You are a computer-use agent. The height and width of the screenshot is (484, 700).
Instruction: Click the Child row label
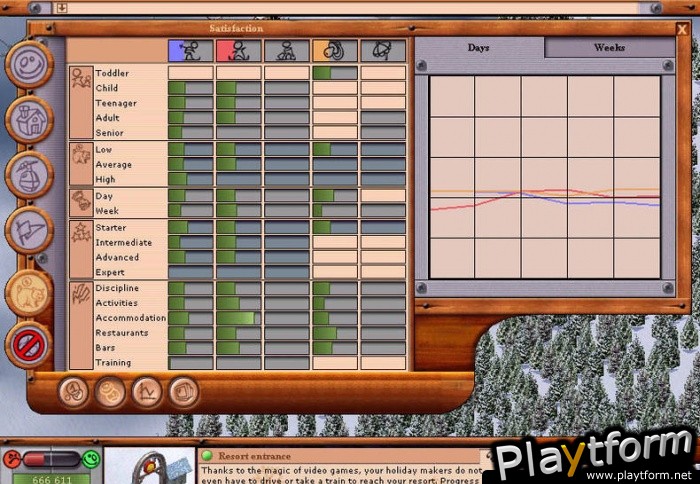tap(107, 88)
